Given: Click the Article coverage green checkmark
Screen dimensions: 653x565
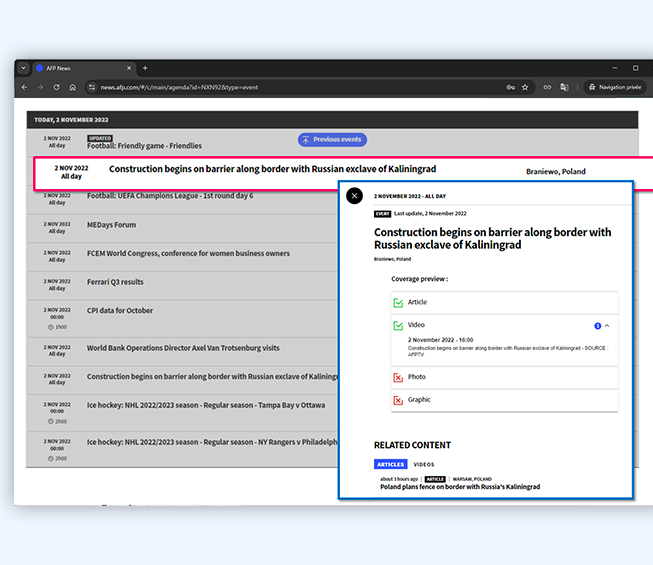Looking at the screenshot, I should tap(397, 302).
